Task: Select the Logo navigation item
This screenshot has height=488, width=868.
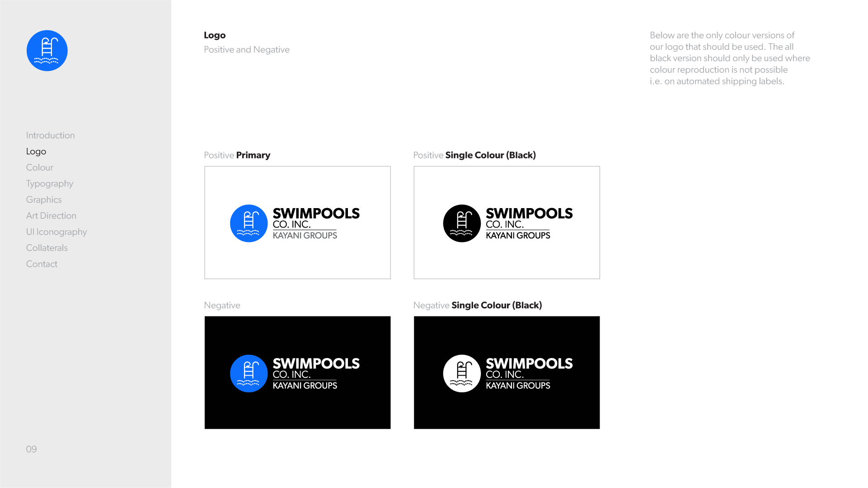Action: coord(36,152)
